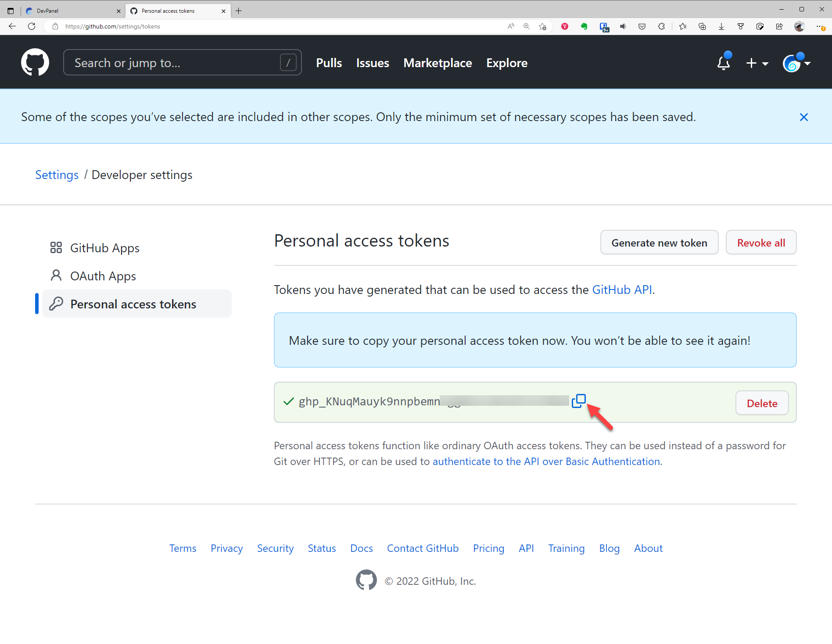Refresh the browser page
The height and width of the screenshot is (644, 832).
(x=32, y=26)
